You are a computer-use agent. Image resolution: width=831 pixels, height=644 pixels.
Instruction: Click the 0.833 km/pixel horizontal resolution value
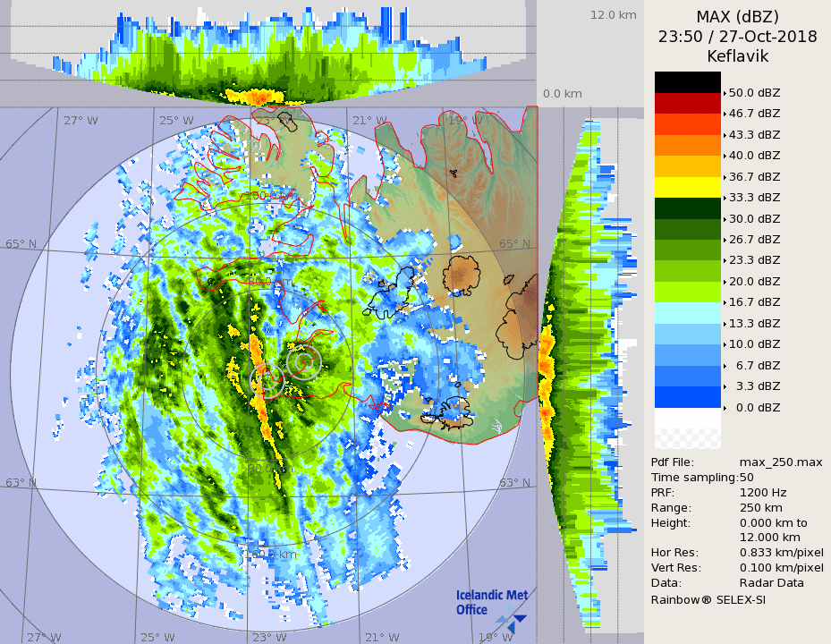tap(781, 553)
